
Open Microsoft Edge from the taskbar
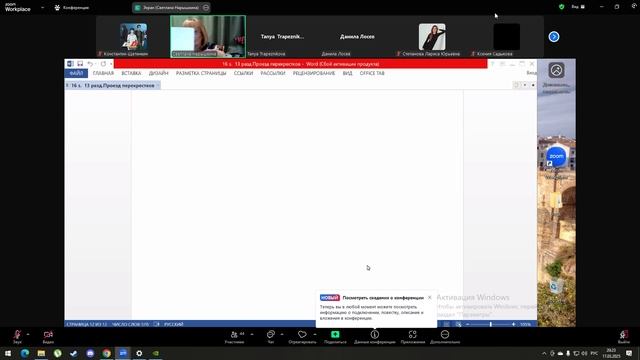point(24,353)
